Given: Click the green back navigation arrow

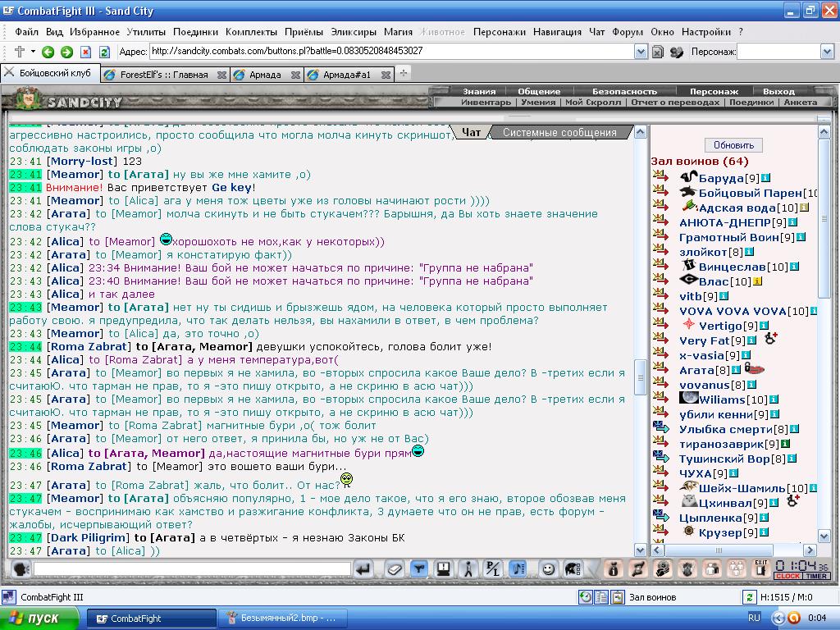Looking at the screenshot, I should point(48,52).
